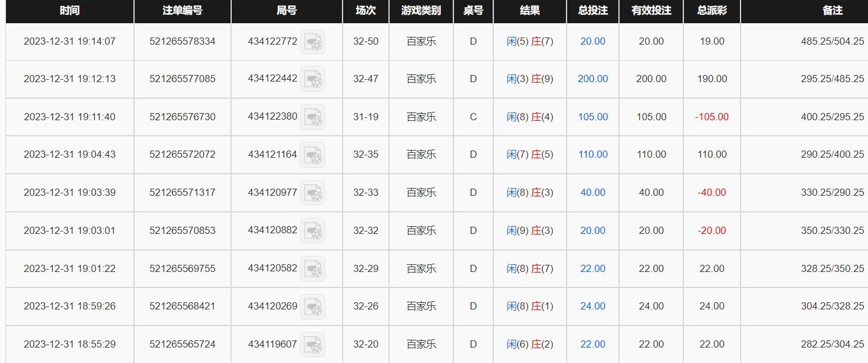Click session number 31-19
The image size is (868, 363).
click(x=366, y=117)
